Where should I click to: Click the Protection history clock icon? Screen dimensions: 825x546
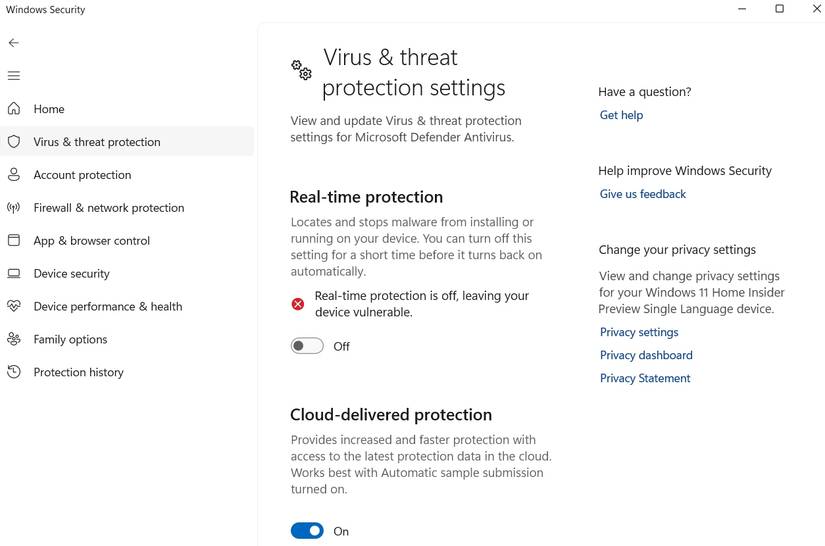[x=14, y=372]
